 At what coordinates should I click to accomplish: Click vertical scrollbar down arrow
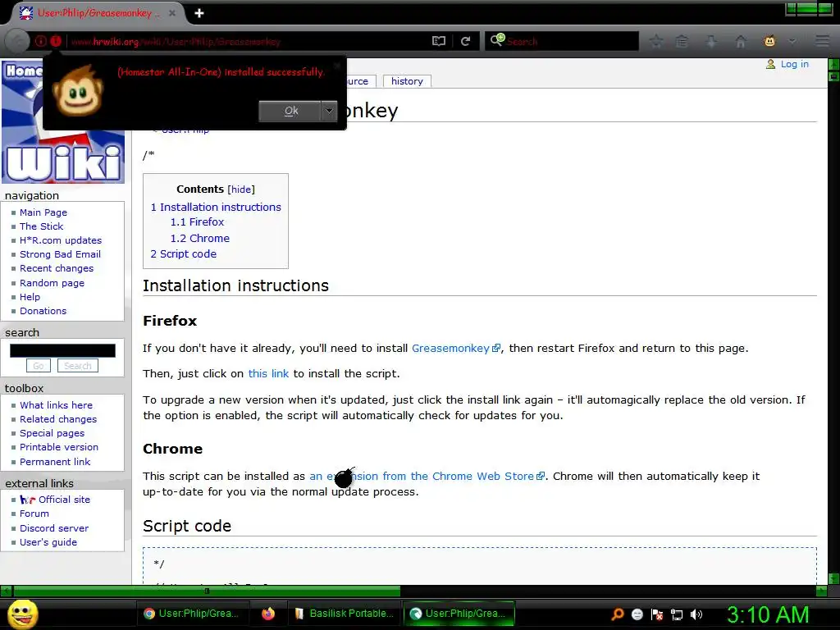tap(833, 578)
